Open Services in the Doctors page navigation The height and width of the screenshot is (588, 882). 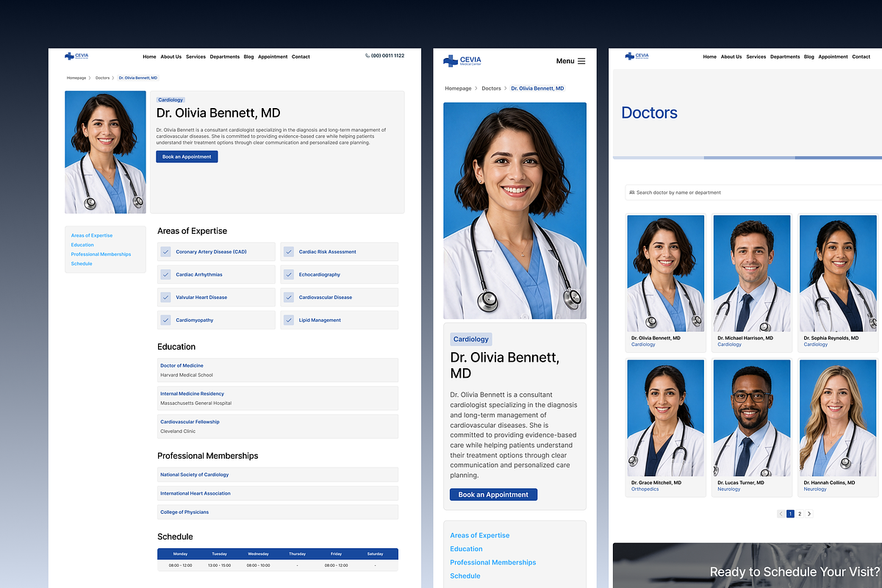click(756, 57)
